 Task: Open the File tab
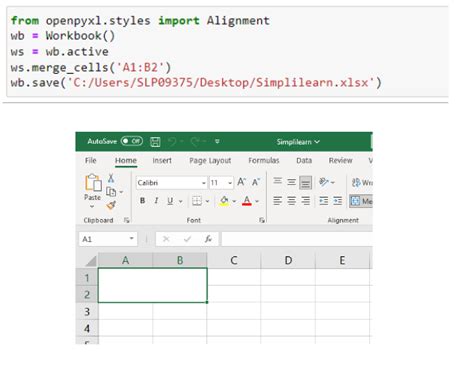(90, 160)
